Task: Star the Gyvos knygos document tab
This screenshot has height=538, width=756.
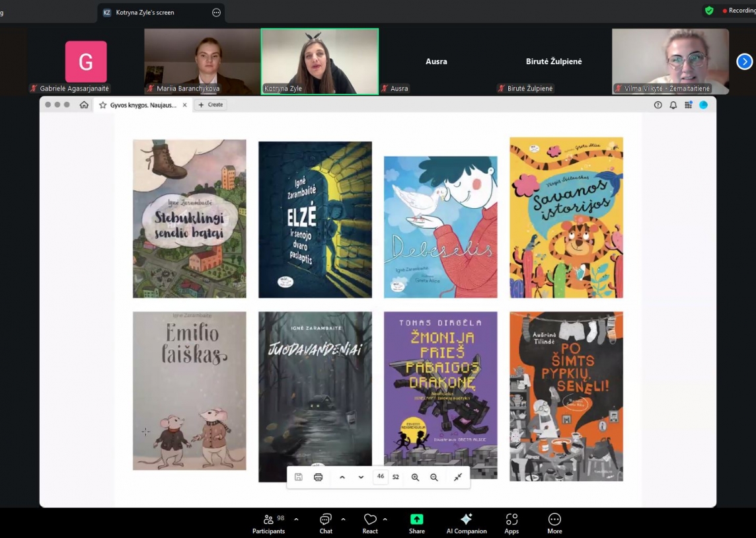Action: pyautogui.click(x=103, y=105)
